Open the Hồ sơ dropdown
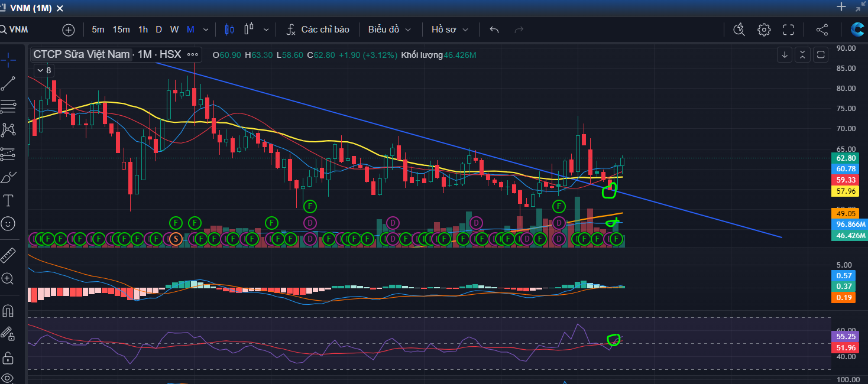The height and width of the screenshot is (384, 868). coord(450,30)
